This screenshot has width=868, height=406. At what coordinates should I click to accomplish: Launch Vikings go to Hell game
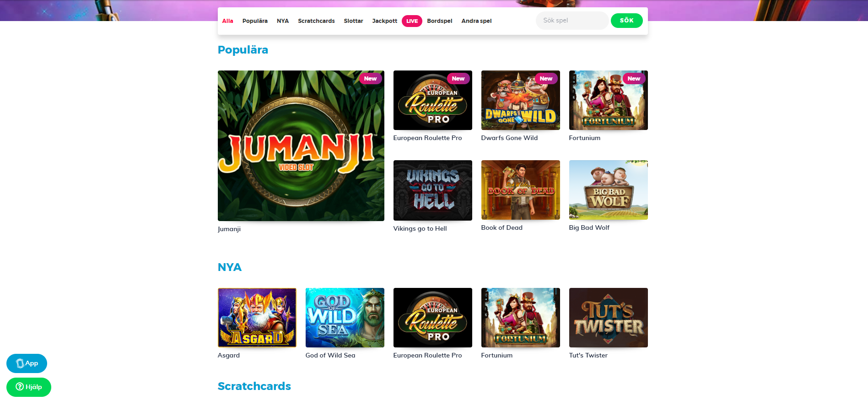pos(432,190)
